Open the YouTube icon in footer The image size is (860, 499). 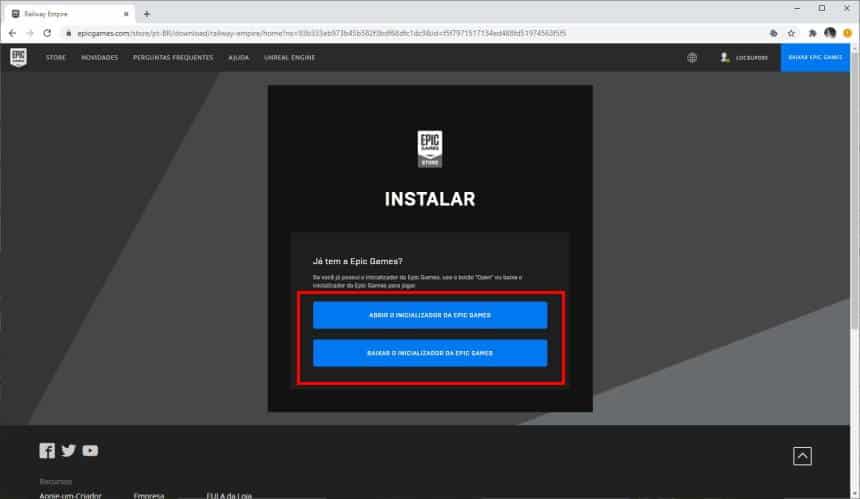click(90, 451)
